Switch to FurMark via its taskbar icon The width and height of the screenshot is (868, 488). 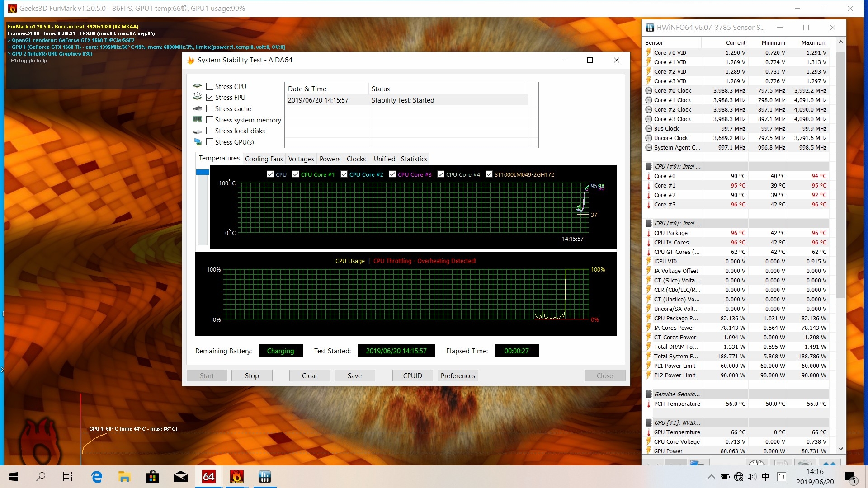pos(236,477)
